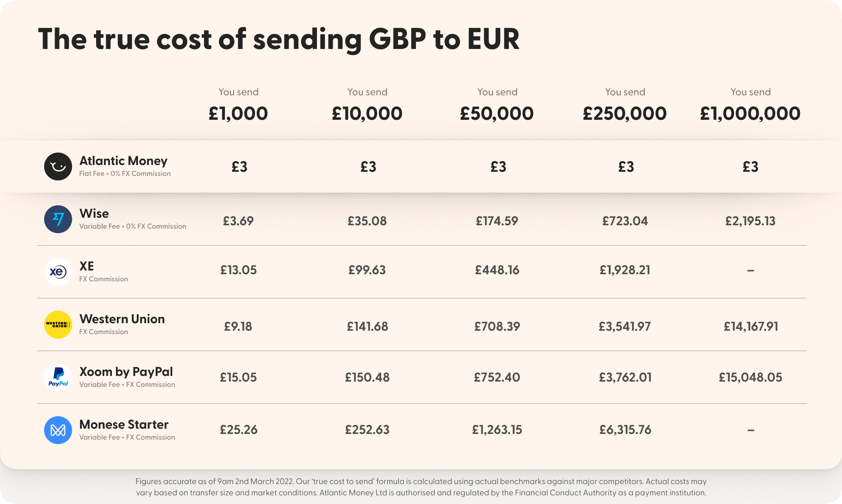Select the £10,000 send amount header
842x504 pixels.
(367, 113)
